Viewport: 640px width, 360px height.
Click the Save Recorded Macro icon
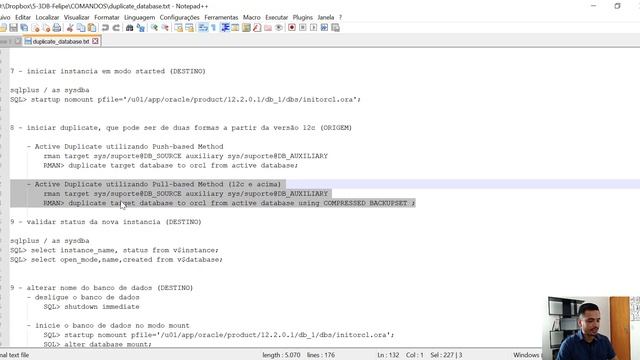pyautogui.click(x=336, y=28)
